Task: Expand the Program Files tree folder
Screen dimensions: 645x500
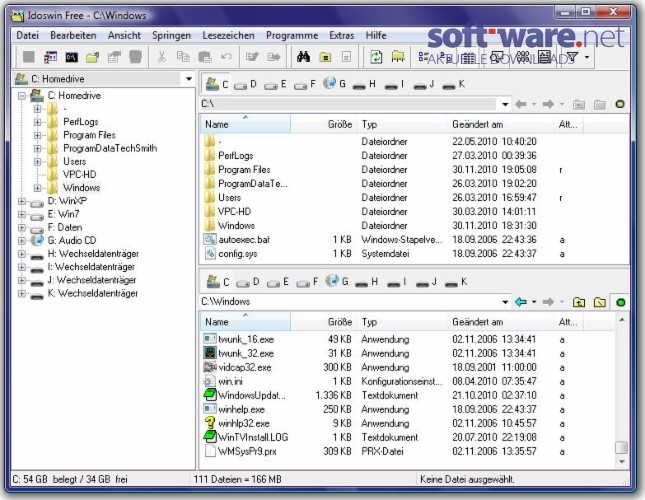Action: [37, 135]
